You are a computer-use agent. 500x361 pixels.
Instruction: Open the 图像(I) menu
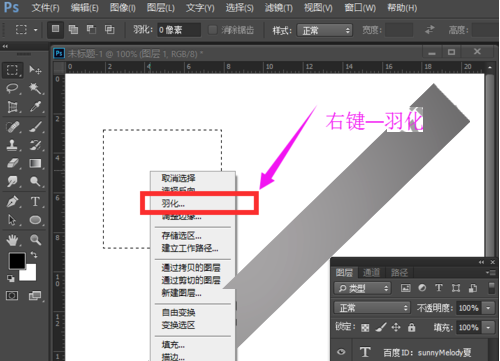(123, 8)
